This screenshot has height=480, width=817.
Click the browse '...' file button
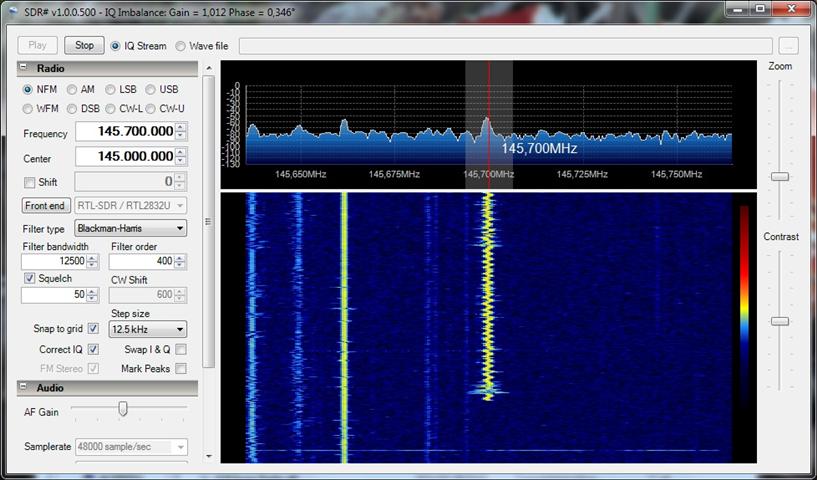[789, 46]
